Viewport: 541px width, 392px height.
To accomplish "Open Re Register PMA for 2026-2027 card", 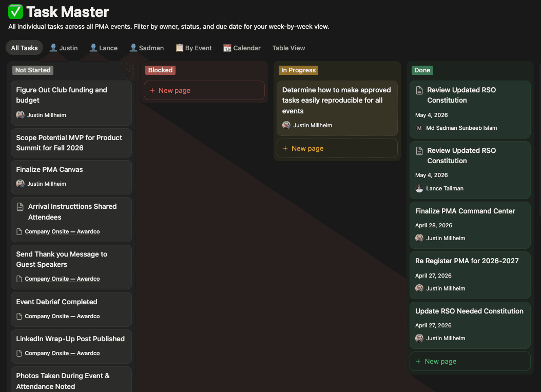I will point(470,275).
